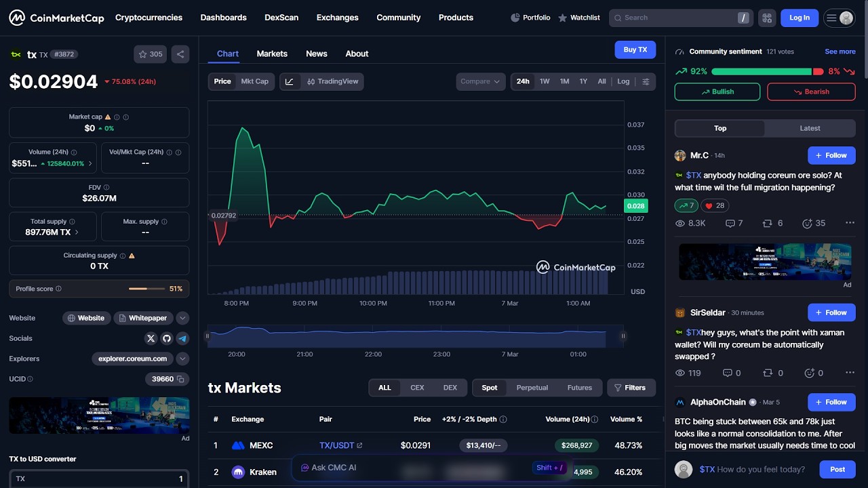Screen dimensions: 868x488
Task: Set chart range to 1M
Action: pyautogui.click(x=564, y=81)
